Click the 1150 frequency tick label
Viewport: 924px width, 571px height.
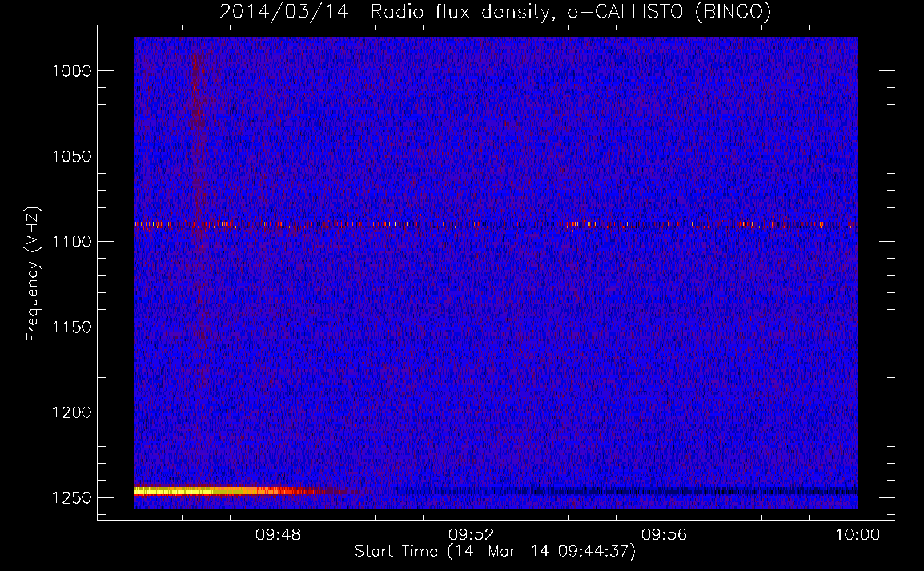pos(72,327)
